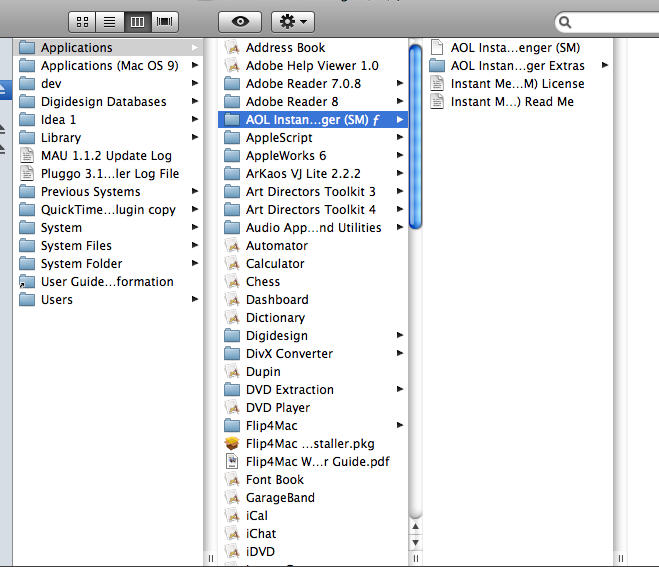Select the Calculator application icon
The image size is (659, 567).
tap(232, 264)
